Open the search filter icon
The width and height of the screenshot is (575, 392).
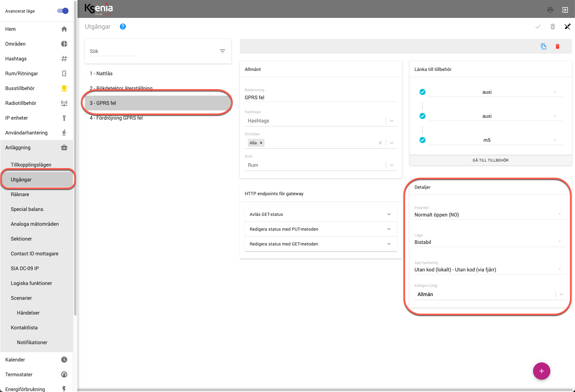click(222, 51)
